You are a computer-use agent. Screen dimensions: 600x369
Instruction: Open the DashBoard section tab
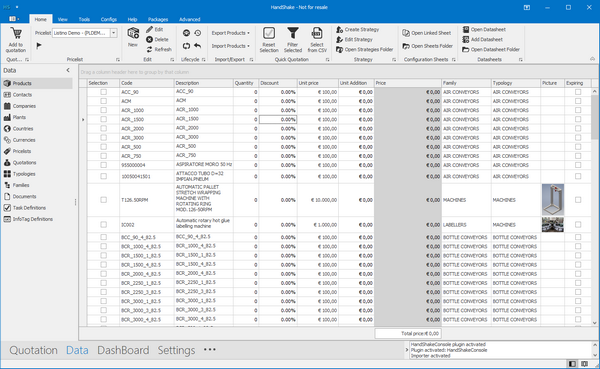click(x=123, y=350)
